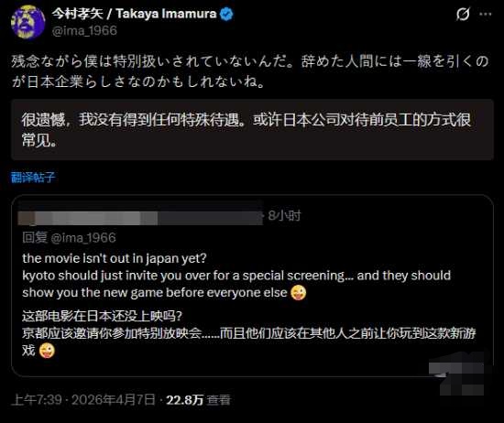Open the Grok circle-slash icon
The height and width of the screenshot is (423, 504).
click(463, 14)
